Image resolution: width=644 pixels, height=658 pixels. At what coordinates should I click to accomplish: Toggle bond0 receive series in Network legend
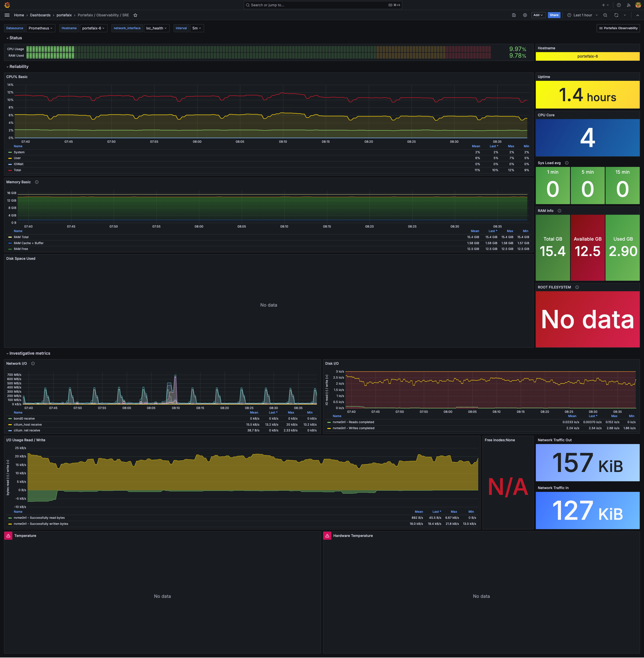[x=24, y=419]
